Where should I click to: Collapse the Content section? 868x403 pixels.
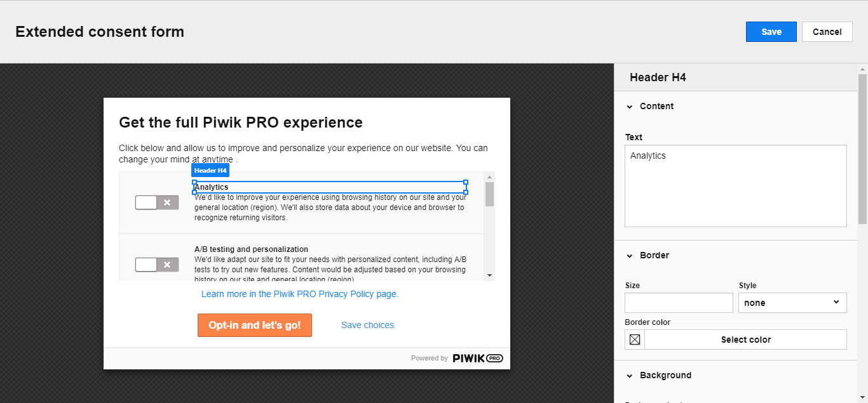[630, 107]
